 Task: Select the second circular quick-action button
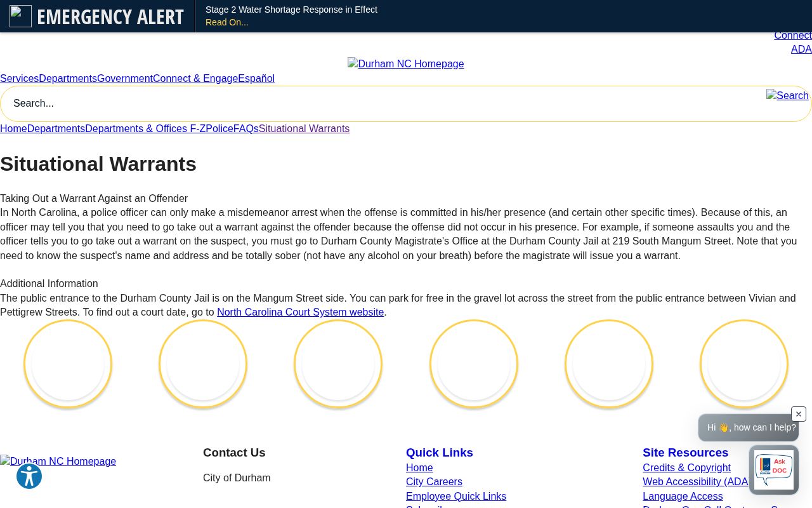coord(203,364)
